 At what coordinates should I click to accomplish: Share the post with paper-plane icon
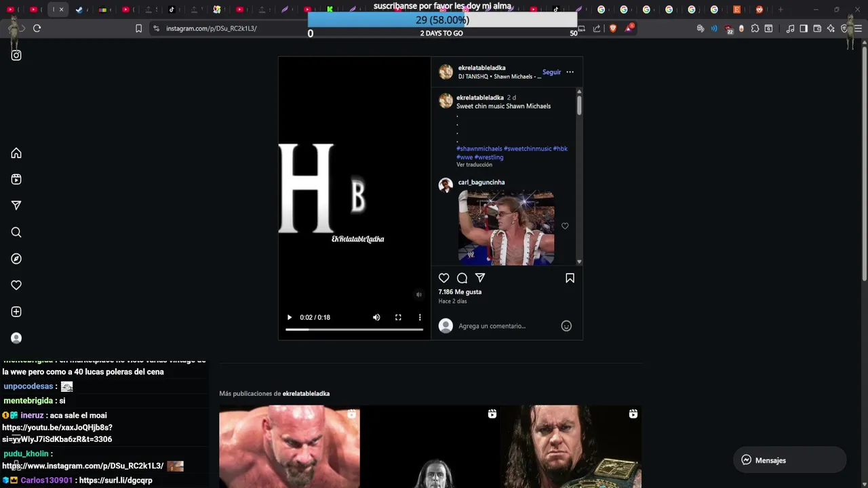tap(480, 278)
